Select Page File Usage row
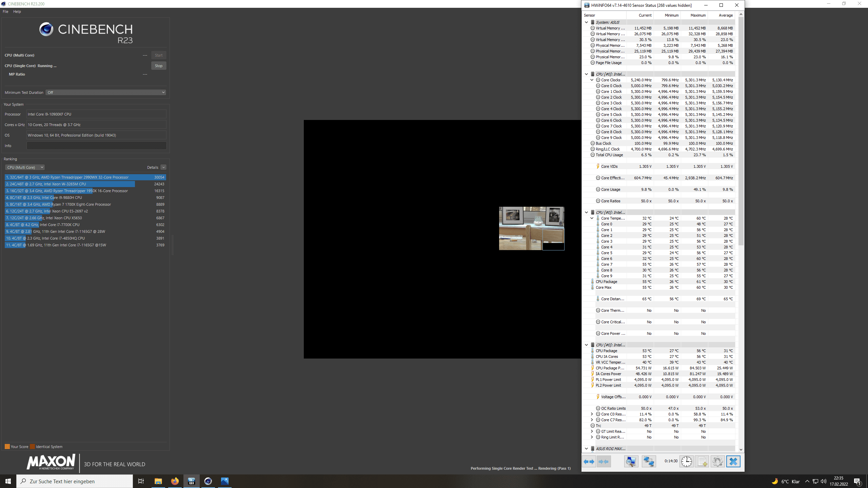The width and height of the screenshot is (868, 488). [x=658, y=63]
